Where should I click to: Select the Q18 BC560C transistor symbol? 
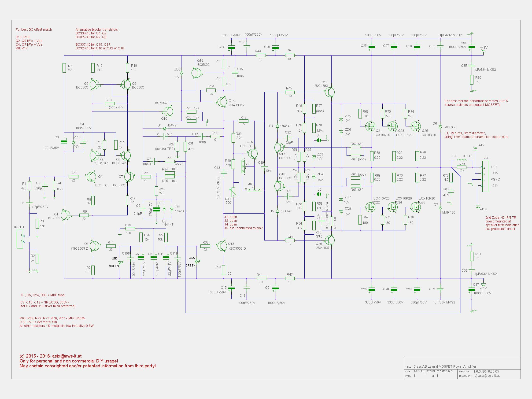click(x=279, y=186)
